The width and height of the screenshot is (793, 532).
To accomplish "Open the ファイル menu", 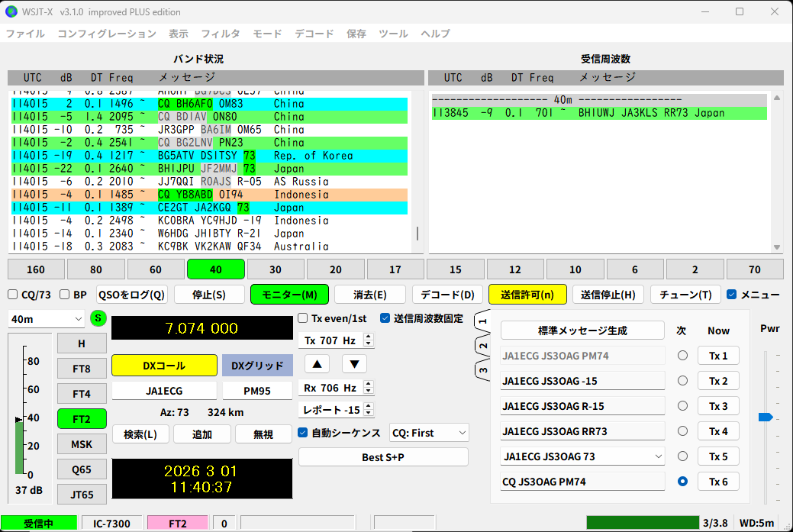I will [x=25, y=34].
